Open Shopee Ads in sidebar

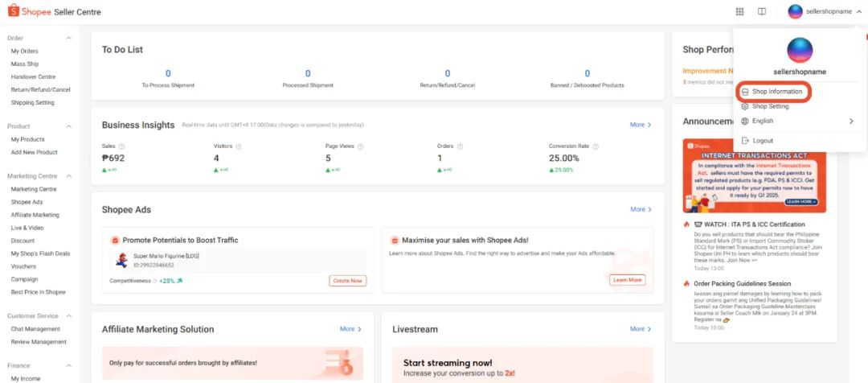tap(27, 202)
